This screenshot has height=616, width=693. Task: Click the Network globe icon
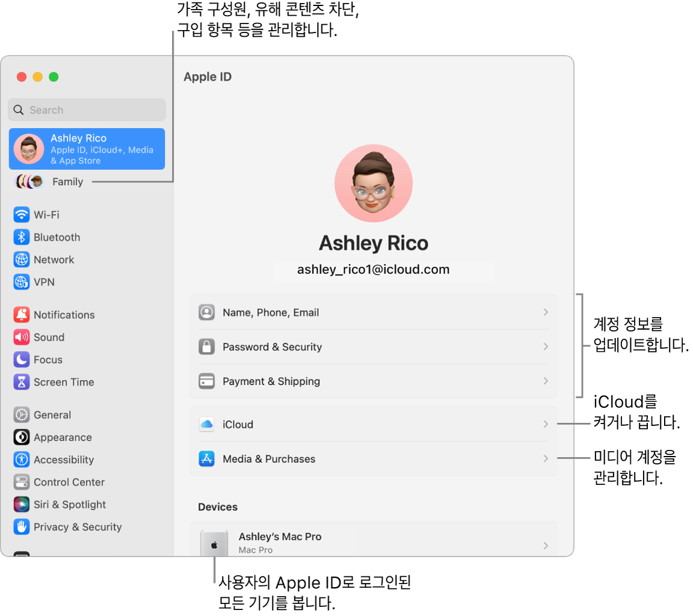[x=20, y=259]
